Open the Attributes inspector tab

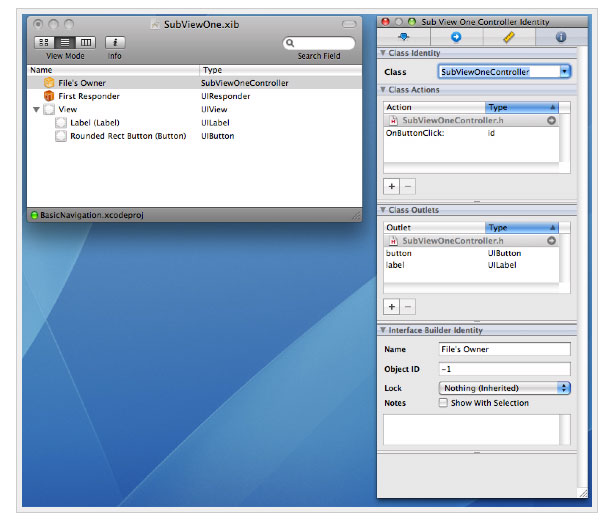tap(404, 37)
